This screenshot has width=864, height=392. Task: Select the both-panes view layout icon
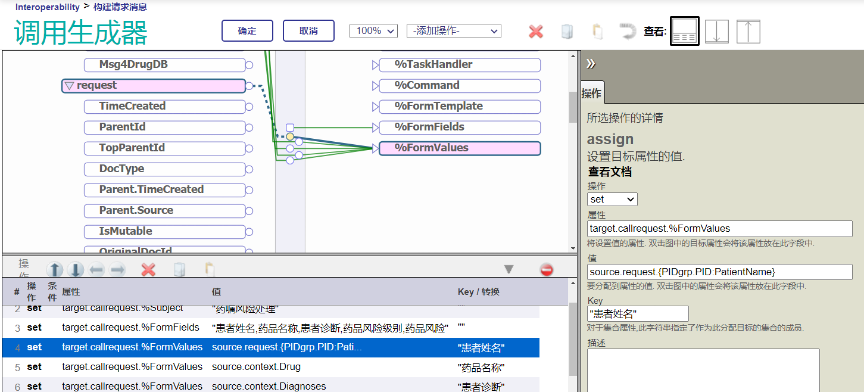(684, 31)
